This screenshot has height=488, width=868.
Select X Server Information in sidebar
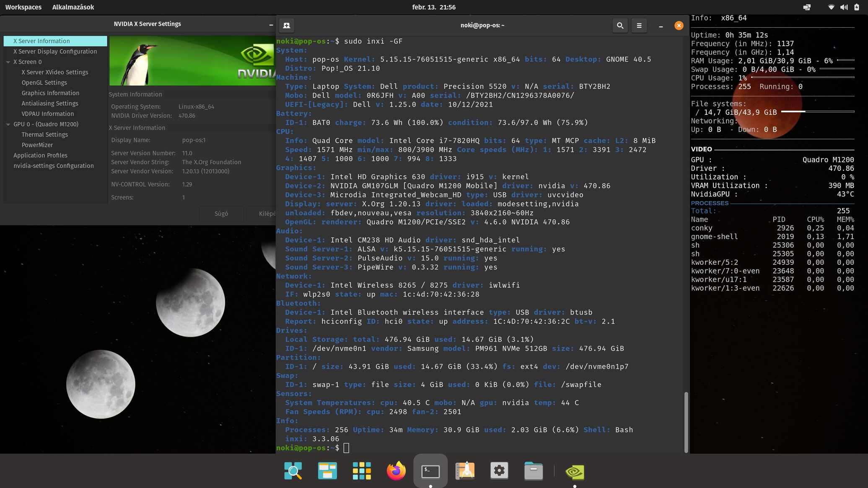click(x=55, y=41)
